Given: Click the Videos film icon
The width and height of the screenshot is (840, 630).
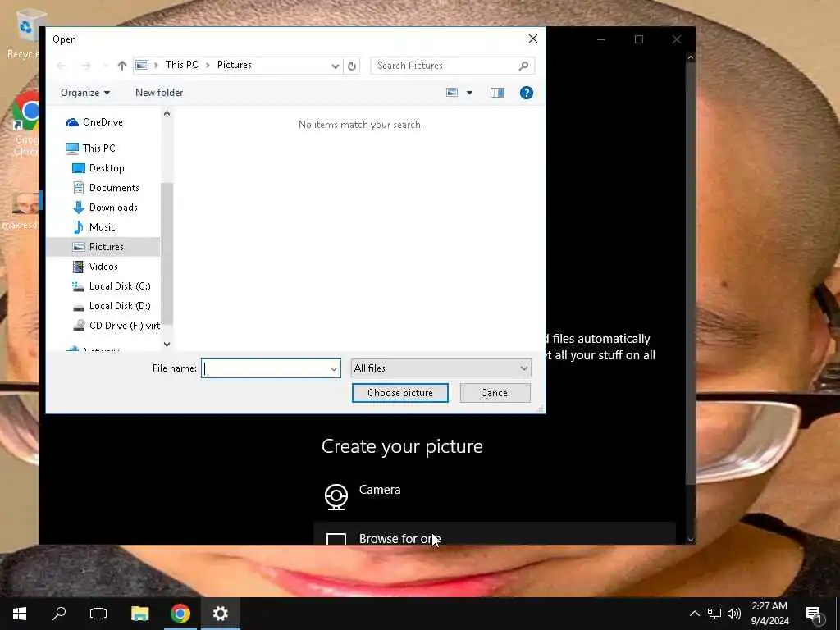Looking at the screenshot, I should pos(78,267).
